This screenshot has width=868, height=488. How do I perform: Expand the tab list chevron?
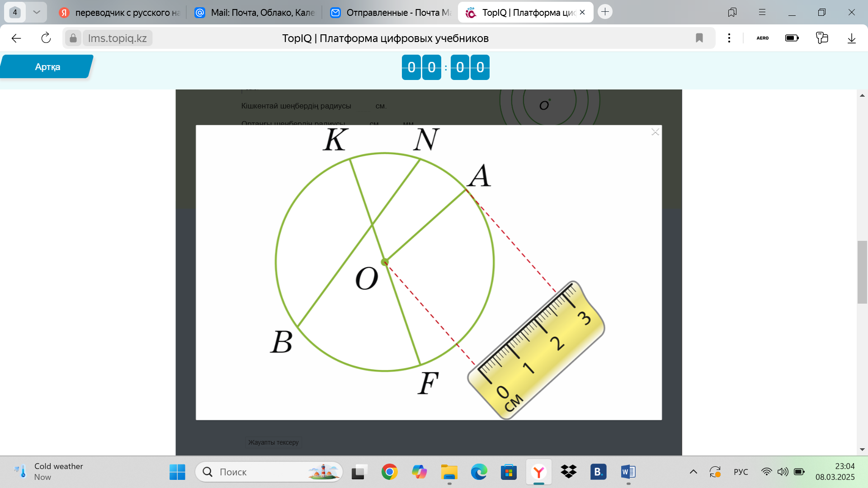37,12
